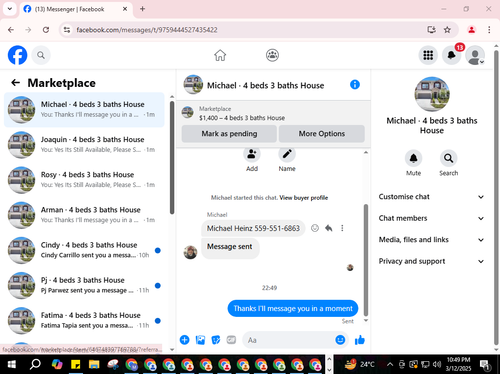Click More Options button
500x374 pixels.
[x=322, y=134]
